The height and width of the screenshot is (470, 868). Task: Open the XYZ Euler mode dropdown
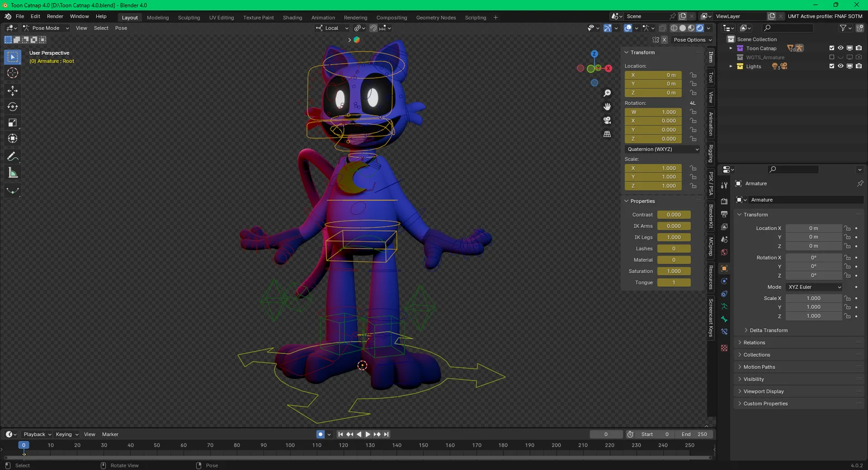point(814,287)
